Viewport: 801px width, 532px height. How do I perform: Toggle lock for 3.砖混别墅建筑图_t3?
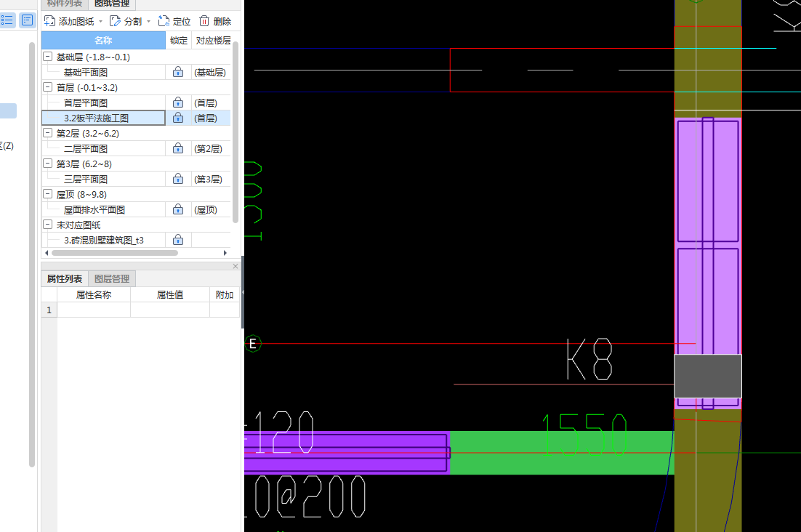178,240
